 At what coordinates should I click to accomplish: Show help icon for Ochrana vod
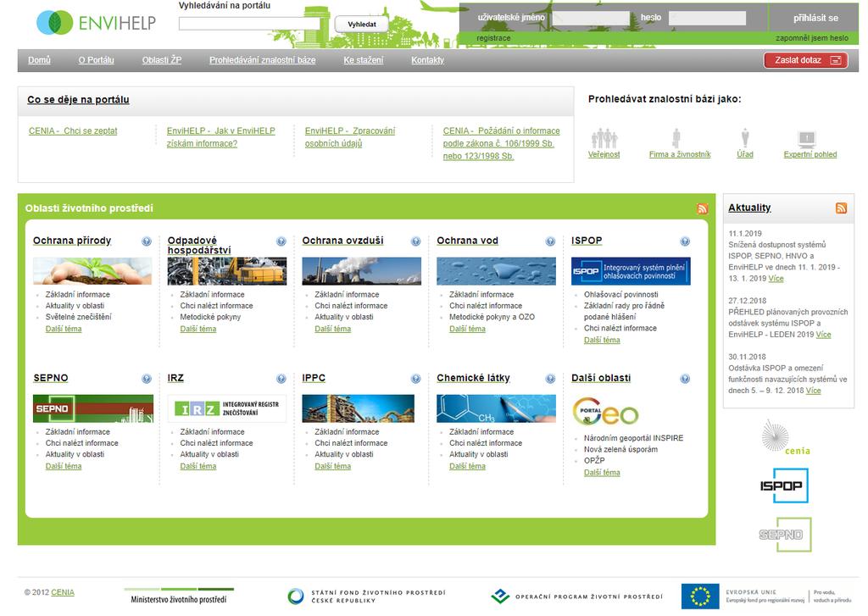[550, 241]
